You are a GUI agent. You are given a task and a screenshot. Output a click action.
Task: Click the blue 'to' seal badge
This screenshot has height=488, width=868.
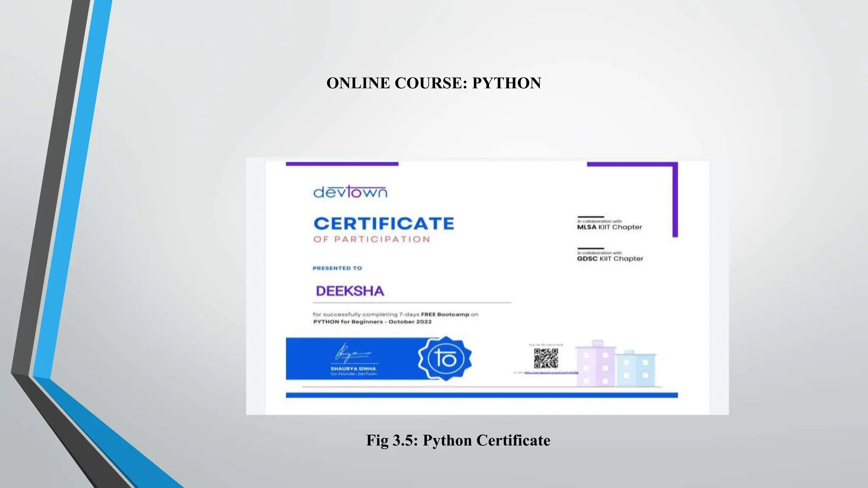pos(445,358)
